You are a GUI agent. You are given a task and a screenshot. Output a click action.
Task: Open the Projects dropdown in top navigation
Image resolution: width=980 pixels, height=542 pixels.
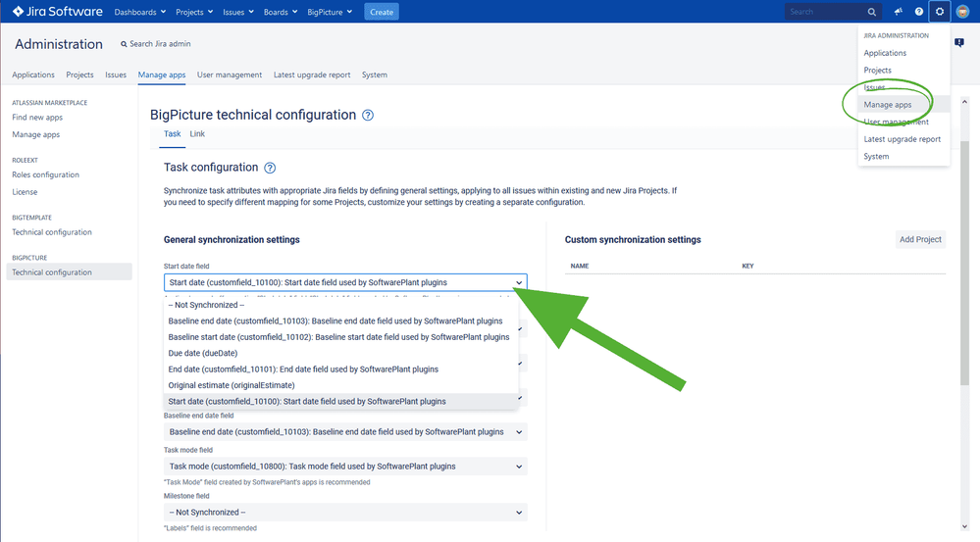(194, 12)
